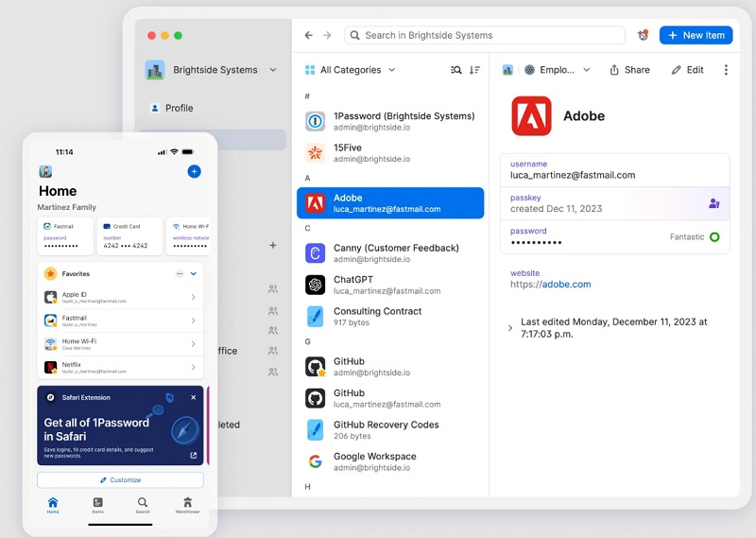The height and width of the screenshot is (538, 756).
Task: Click the vault building icon in detail header
Action: pos(507,70)
